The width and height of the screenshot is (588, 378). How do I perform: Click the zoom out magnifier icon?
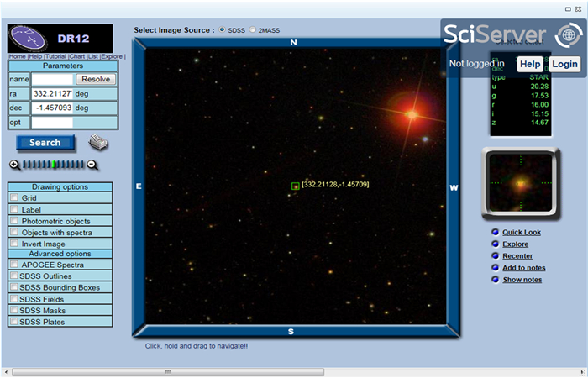point(93,165)
